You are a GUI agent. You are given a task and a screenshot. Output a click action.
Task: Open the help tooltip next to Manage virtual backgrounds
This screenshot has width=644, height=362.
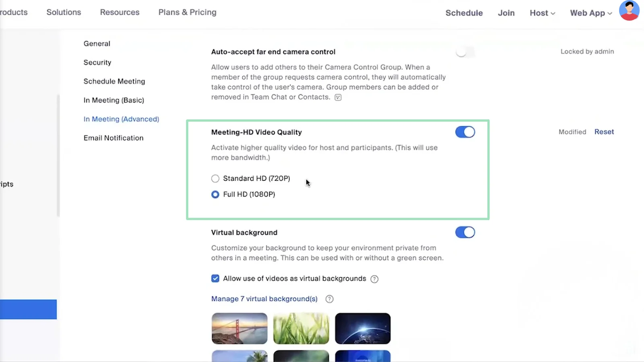tap(329, 299)
